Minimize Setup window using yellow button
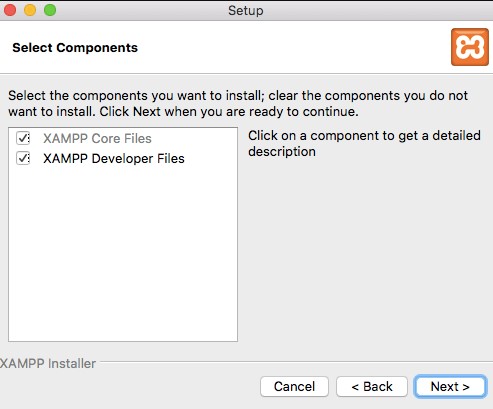The width and height of the screenshot is (493, 409). (30, 10)
